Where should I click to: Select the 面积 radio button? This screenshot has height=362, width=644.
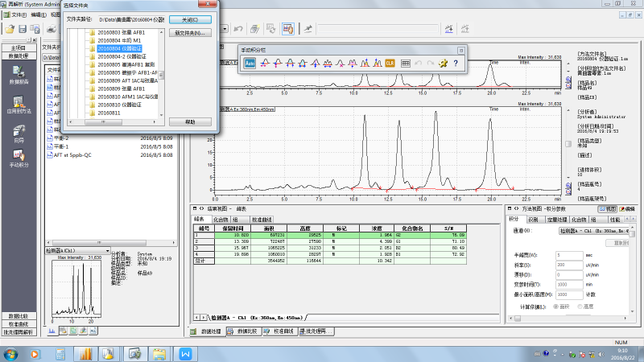[555, 308]
